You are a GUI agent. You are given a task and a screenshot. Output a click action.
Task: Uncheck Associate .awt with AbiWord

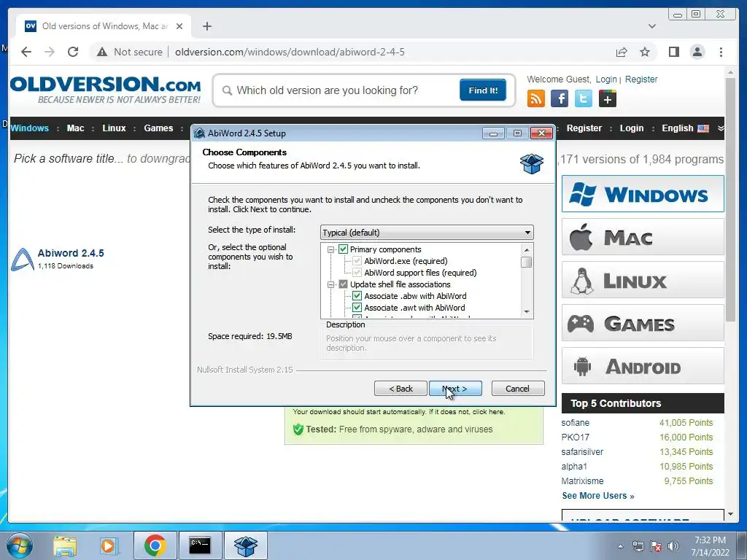[x=357, y=308]
